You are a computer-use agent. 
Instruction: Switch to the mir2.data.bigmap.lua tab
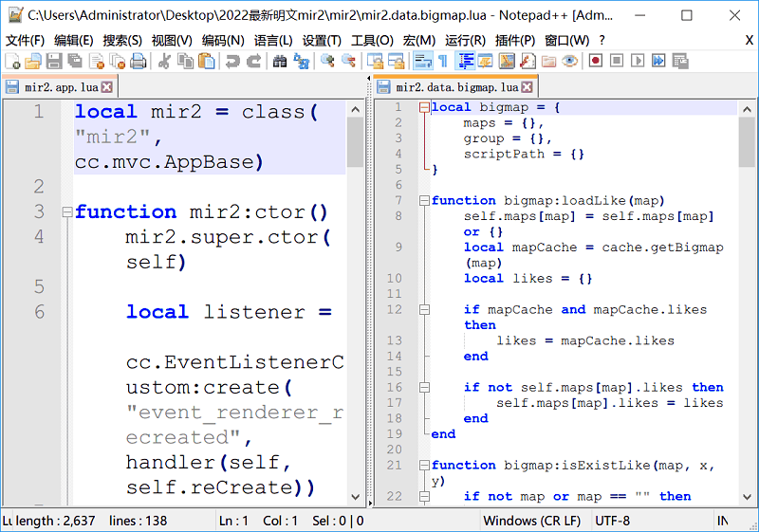pos(456,86)
